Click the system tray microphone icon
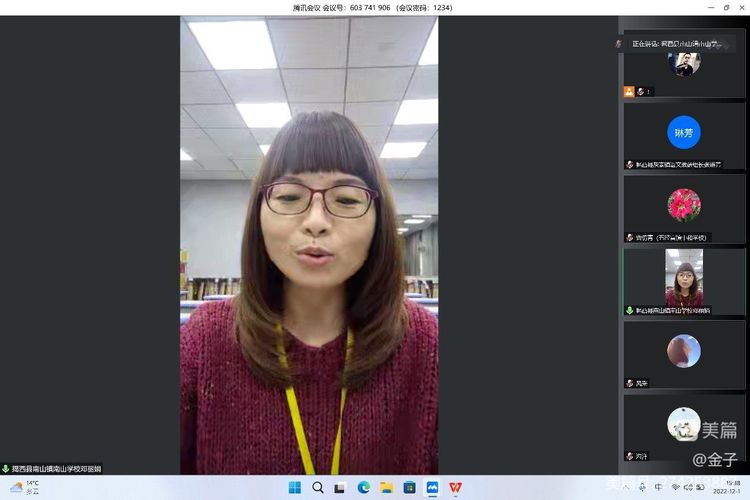 coord(642,488)
